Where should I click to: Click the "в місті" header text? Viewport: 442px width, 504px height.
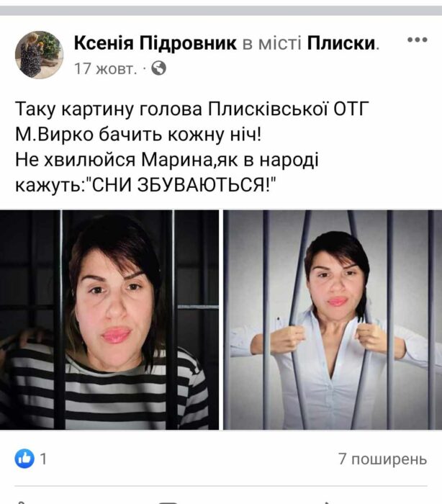tap(272, 43)
